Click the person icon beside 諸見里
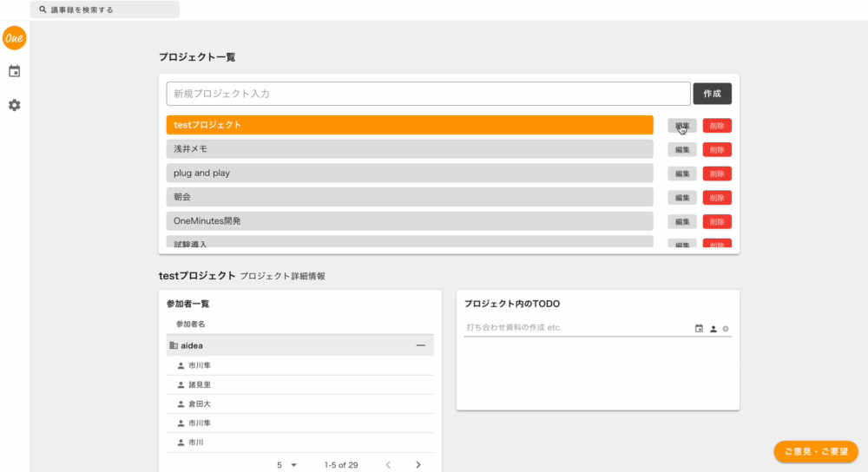Image resolution: width=868 pixels, height=472 pixels. pyautogui.click(x=181, y=385)
